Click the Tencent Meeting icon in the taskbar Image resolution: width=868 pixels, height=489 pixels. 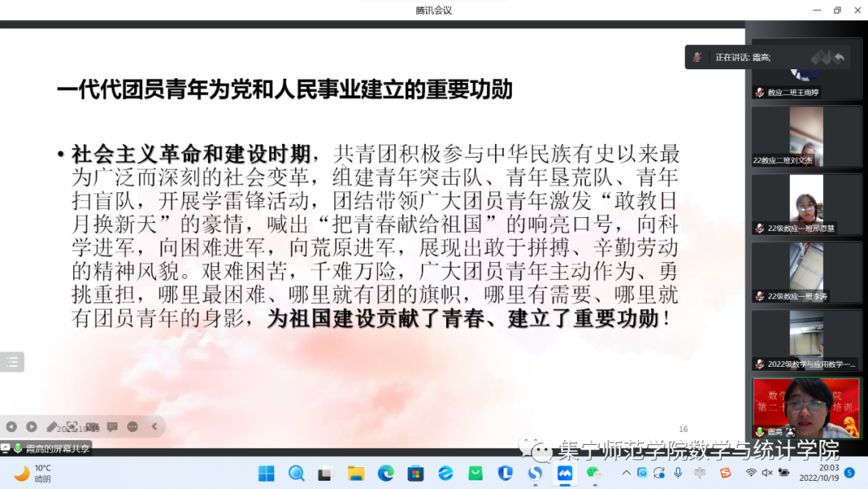pyautogui.click(x=565, y=473)
